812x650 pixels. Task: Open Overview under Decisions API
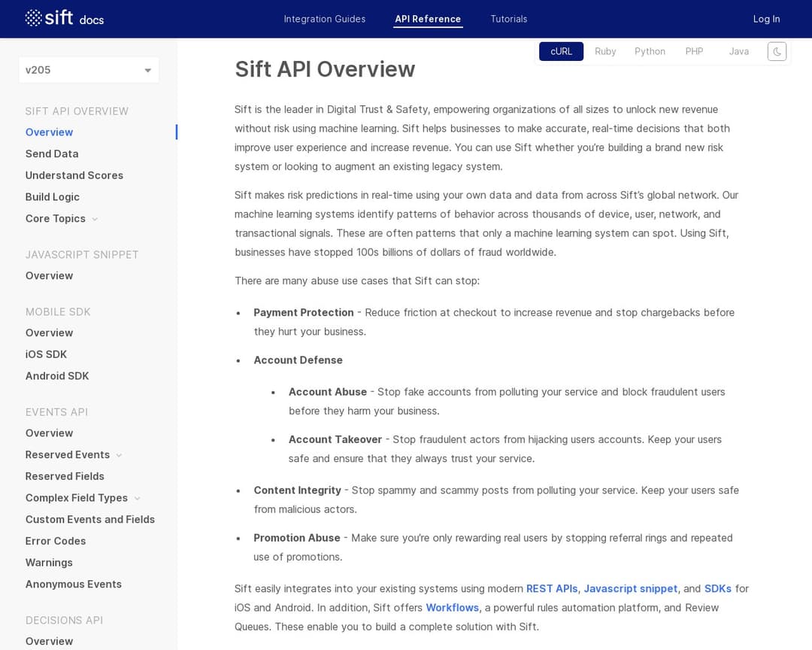pyautogui.click(x=49, y=641)
